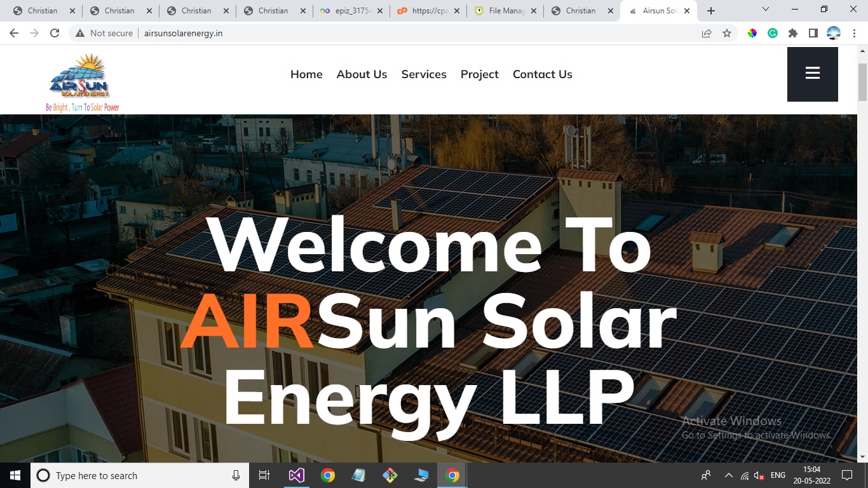
Task: Go forward to the next page
Action: click(x=34, y=33)
